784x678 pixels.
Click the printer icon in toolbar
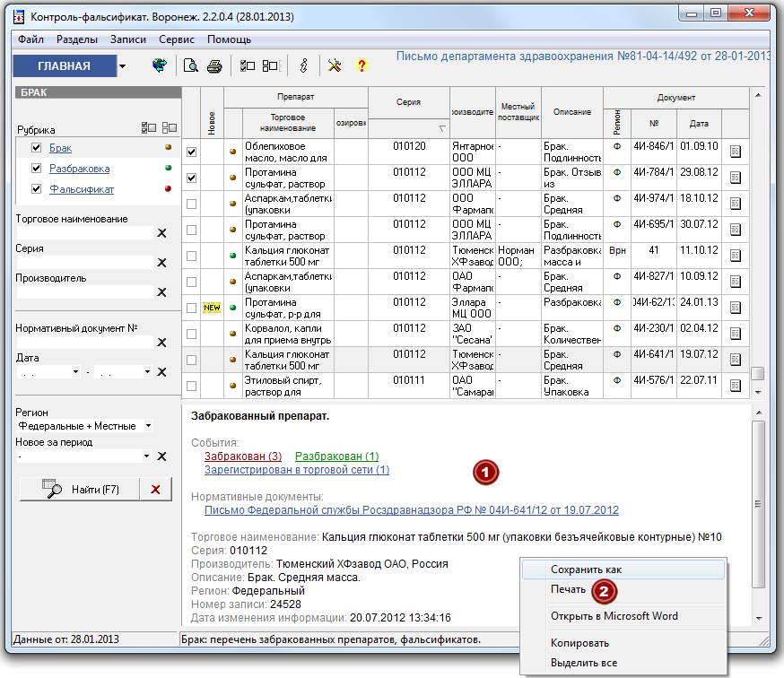tap(214, 66)
